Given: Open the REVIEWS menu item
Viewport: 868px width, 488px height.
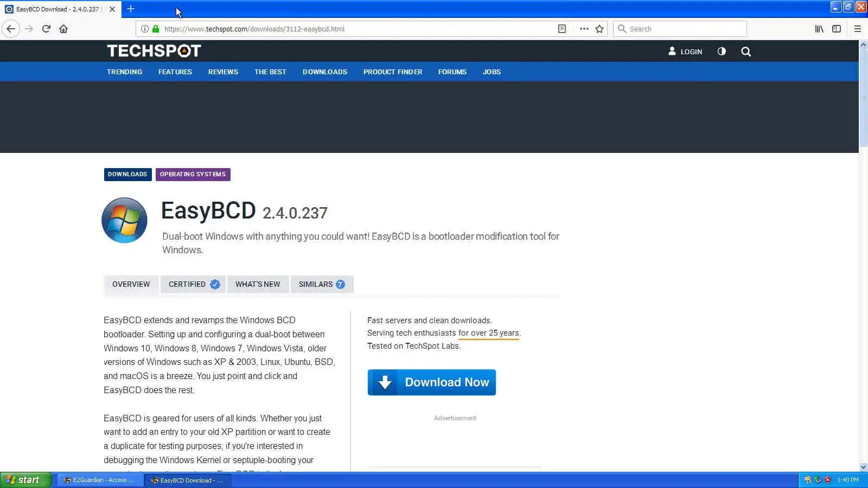Looking at the screenshot, I should [x=223, y=72].
